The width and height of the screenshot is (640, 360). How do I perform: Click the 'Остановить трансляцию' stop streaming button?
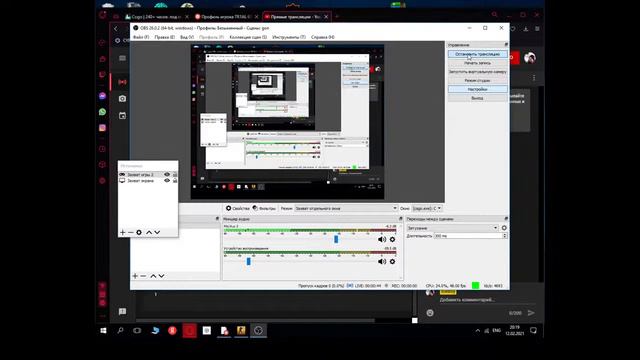(x=478, y=54)
